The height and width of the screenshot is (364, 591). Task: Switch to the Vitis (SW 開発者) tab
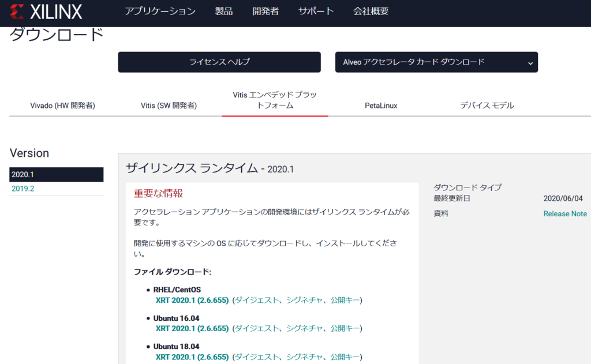[x=169, y=106]
